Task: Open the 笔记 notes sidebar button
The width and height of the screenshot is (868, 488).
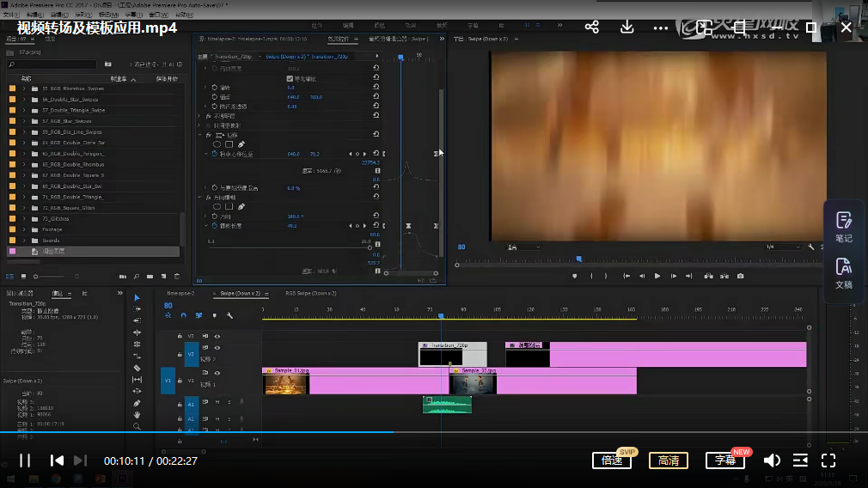Action: pos(844,227)
